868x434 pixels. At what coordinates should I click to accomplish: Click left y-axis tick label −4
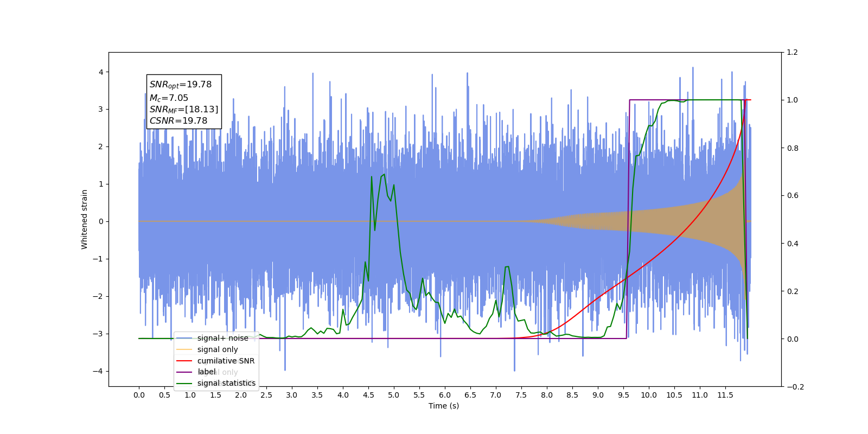tap(98, 371)
